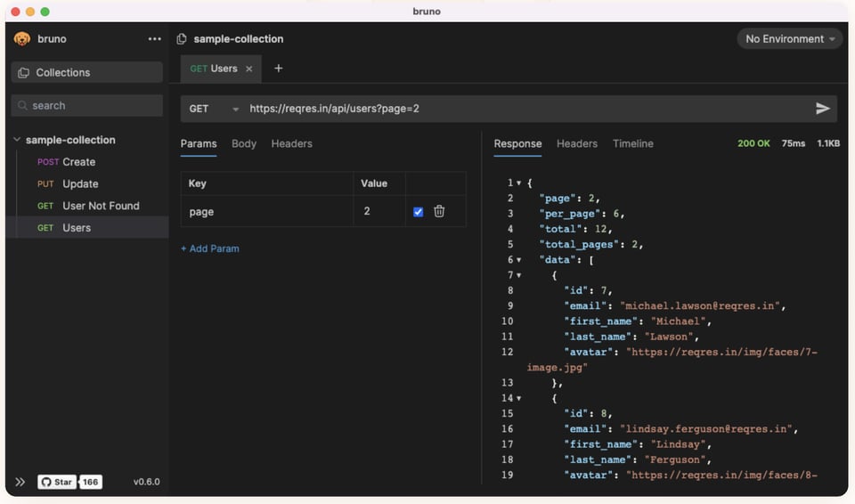855x504 pixels.
Task: Click the + Add Param link
Action: click(210, 248)
